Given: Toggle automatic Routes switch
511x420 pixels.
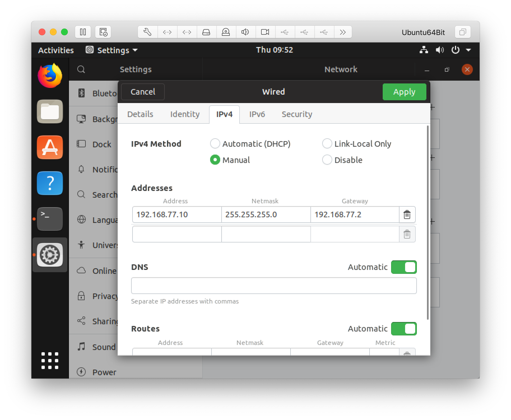Looking at the screenshot, I should pos(404,329).
